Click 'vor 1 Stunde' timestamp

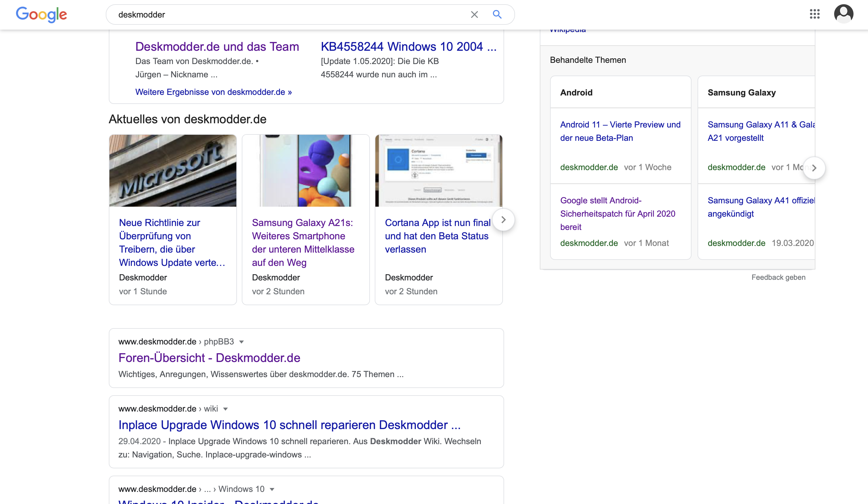pyautogui.click(x=143, y=292)
